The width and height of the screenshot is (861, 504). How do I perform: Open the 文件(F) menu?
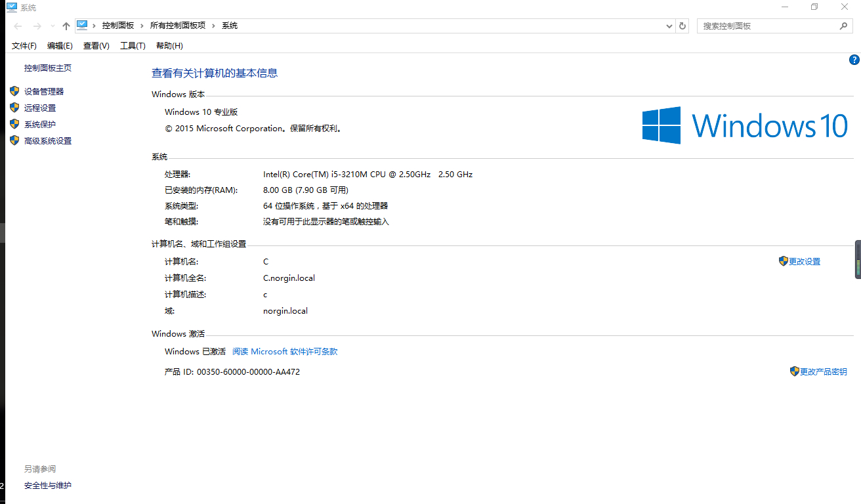click(24, 45)
